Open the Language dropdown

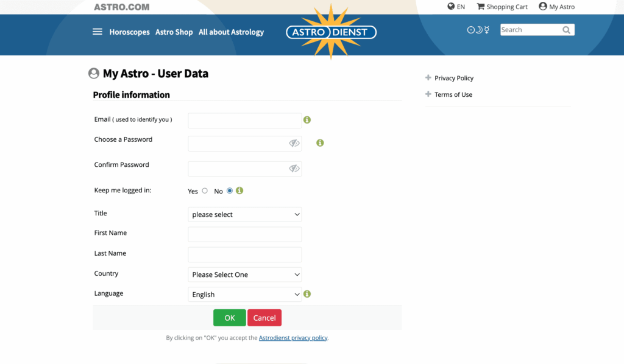click(x=245, y=295)
